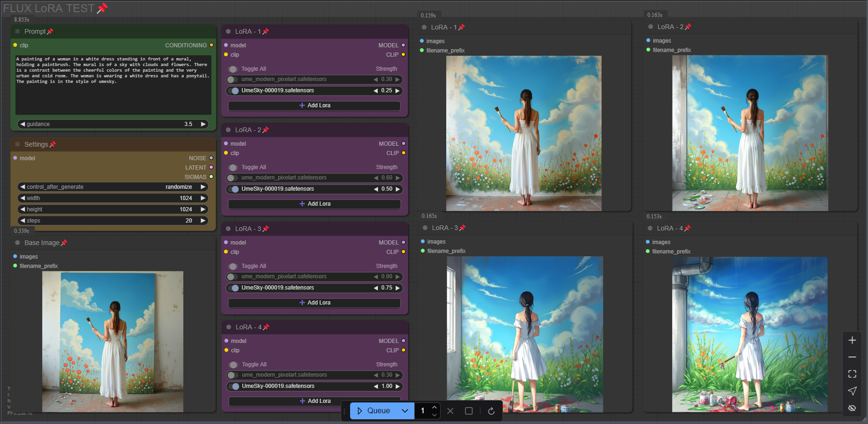Toggle link visibility eye icon
The height and width of the screenshot is (424, 868).
[852, 408]
